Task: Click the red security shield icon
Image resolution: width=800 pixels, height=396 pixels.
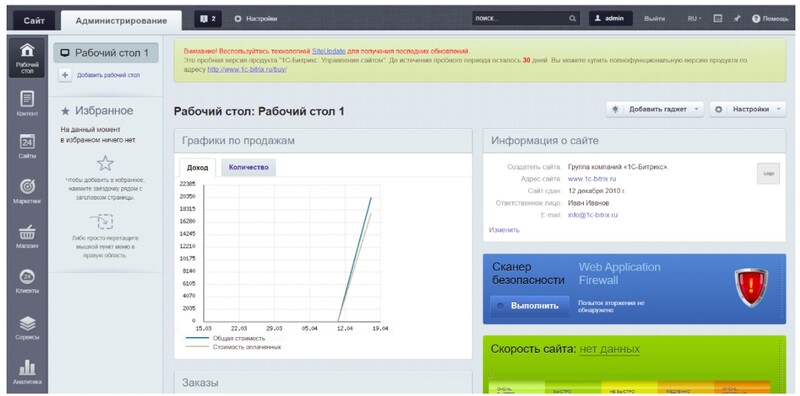Action: (751, 288)
